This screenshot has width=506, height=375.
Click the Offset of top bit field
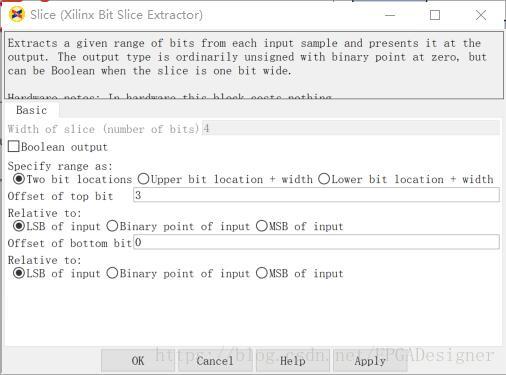pyautogui.click(x=316, y=195)
